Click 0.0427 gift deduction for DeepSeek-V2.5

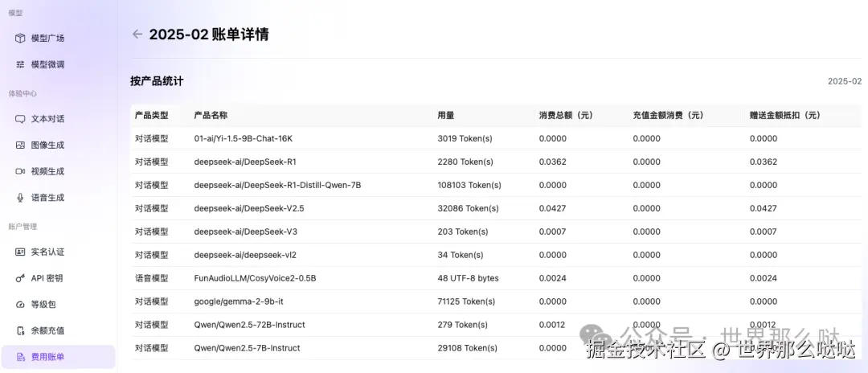pos(764,208)
